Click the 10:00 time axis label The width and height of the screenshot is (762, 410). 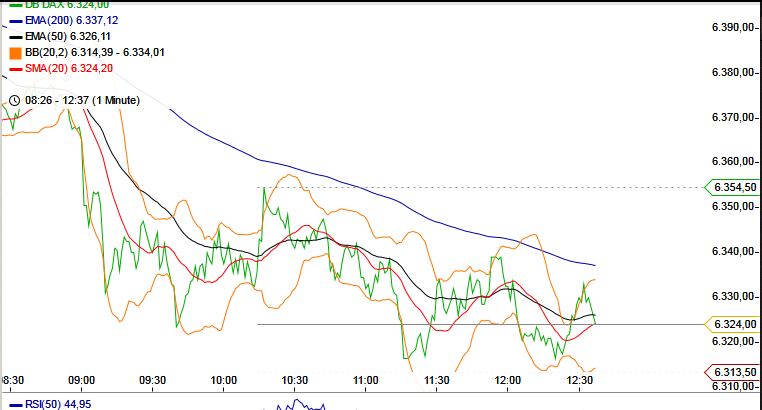(x=224, y=380)
